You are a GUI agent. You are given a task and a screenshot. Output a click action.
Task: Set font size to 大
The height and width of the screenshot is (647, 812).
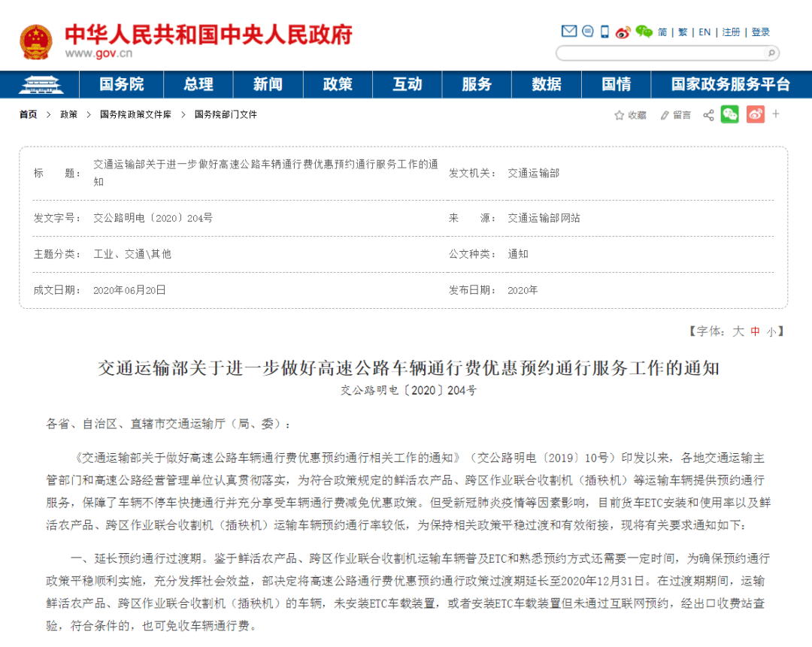pyautogui.click(x=738, y=331)
